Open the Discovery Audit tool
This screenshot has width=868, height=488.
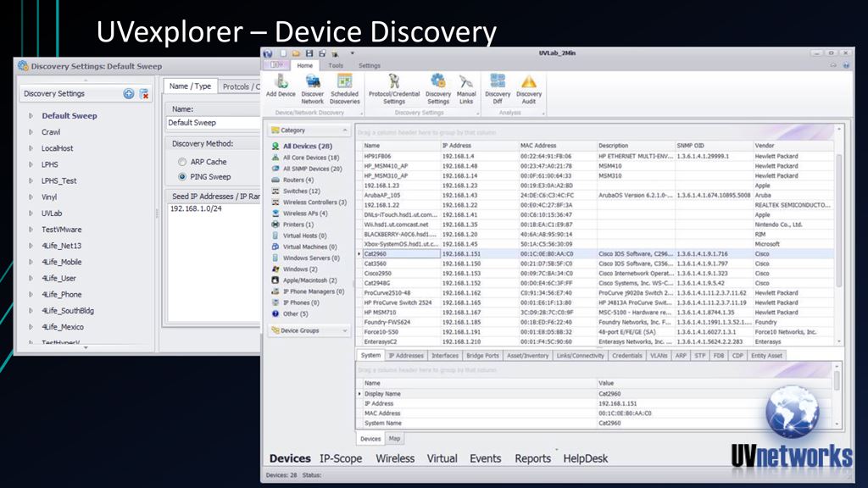point(529,89)
